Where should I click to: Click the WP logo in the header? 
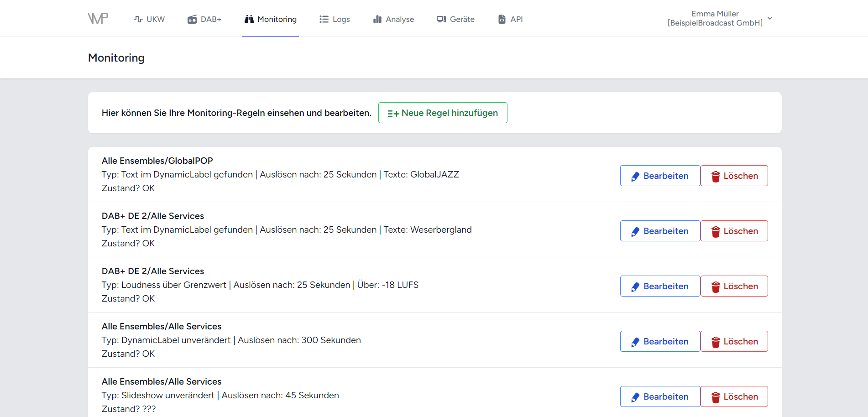click(98, 18)
